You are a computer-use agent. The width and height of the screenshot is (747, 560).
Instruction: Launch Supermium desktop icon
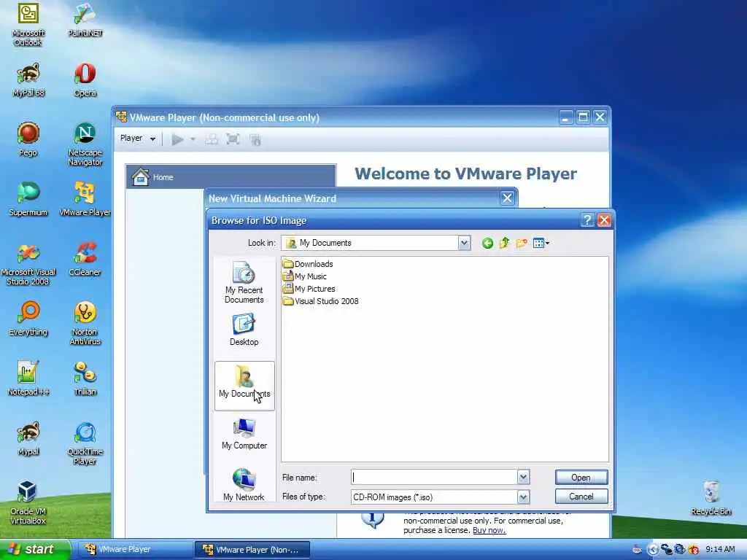pyautogui.click(x=28, y=199)
